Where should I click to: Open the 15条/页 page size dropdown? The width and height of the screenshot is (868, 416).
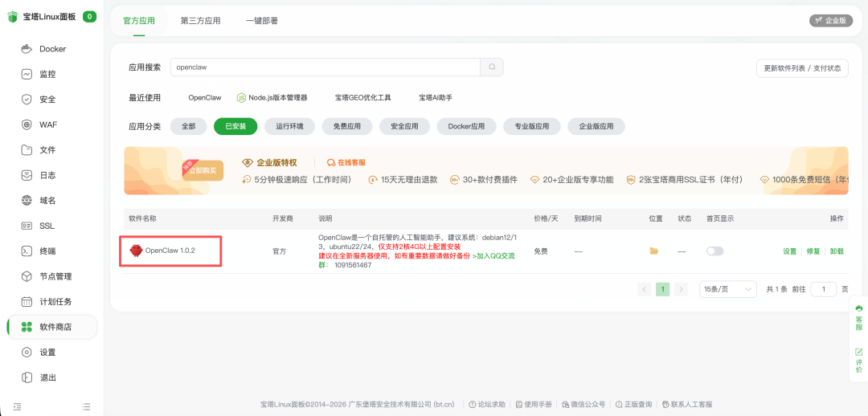[x=728, y=289]
